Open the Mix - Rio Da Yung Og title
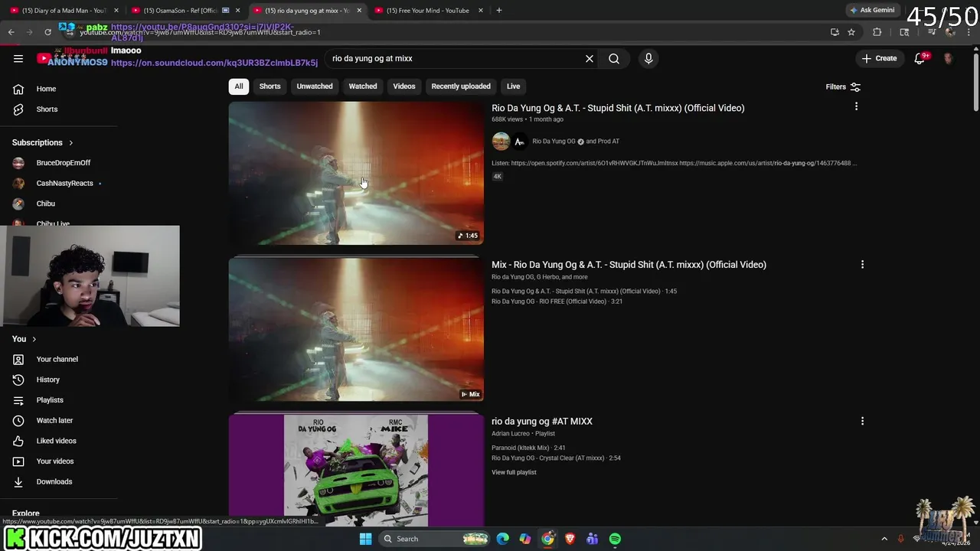The image size is (980, 551). pos(629,265)
